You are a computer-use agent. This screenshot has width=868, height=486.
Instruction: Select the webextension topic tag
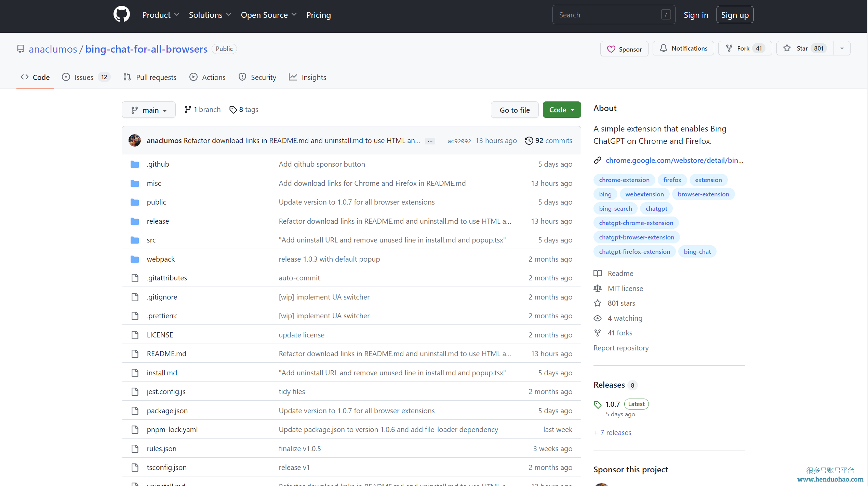coord(644,194)
